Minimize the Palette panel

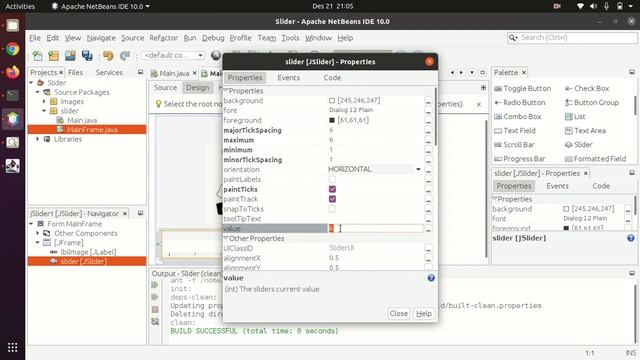point(632,72)
